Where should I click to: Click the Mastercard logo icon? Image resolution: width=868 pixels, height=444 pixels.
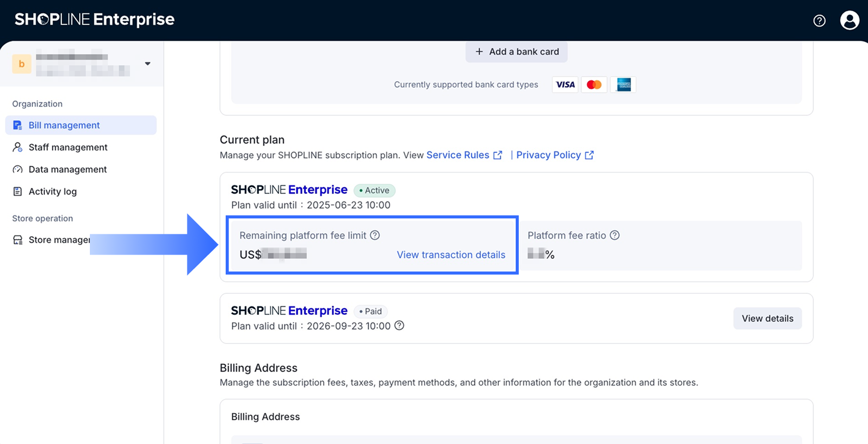point(594,85)
